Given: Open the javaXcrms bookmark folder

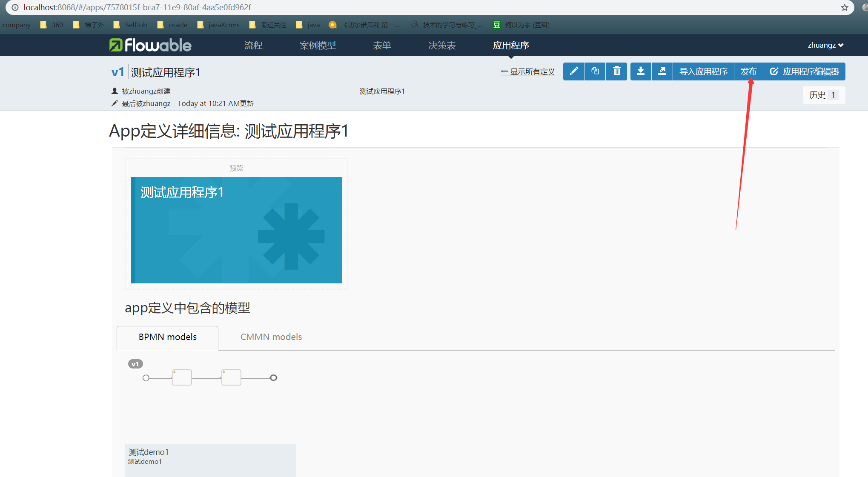Looking at the screenshot, I should click(218, 25).
